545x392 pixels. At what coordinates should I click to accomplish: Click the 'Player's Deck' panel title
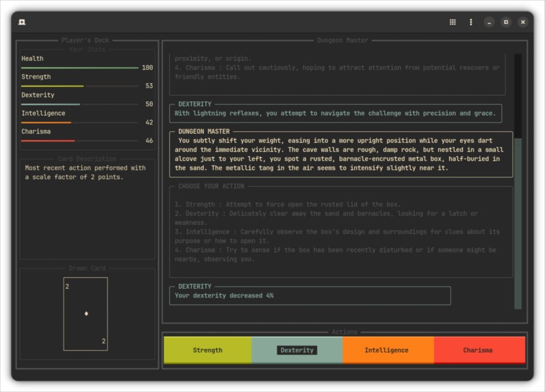[x=85, y=40]
